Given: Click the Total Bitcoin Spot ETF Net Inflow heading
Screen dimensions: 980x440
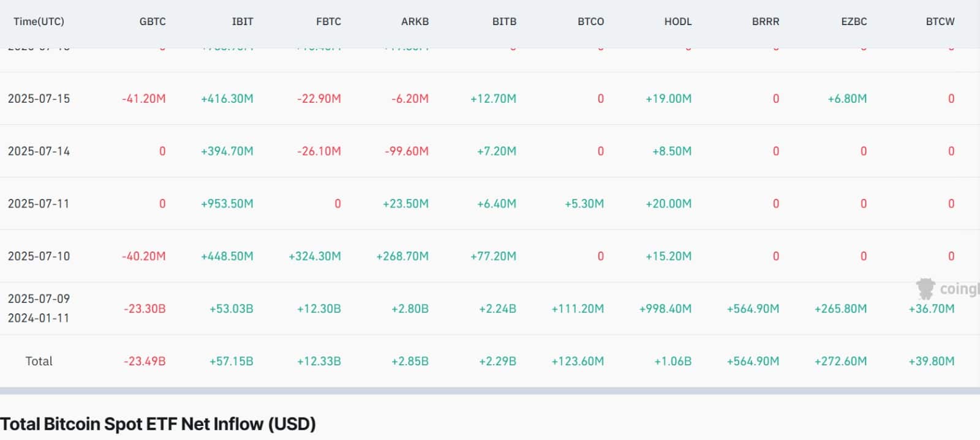Looking at the screenshot, I should click(158, 424).
